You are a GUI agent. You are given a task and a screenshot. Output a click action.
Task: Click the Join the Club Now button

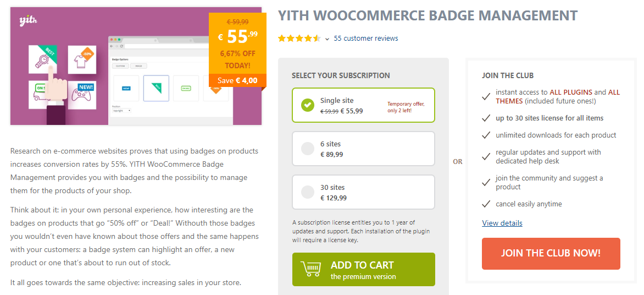(551, 254)
